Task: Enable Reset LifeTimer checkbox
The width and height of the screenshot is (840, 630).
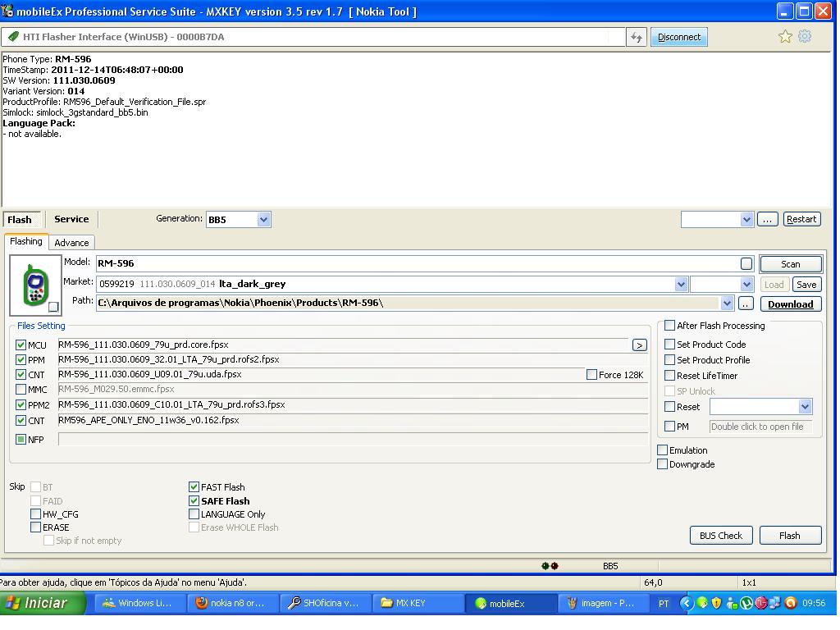Action: (x=669, y=376)
